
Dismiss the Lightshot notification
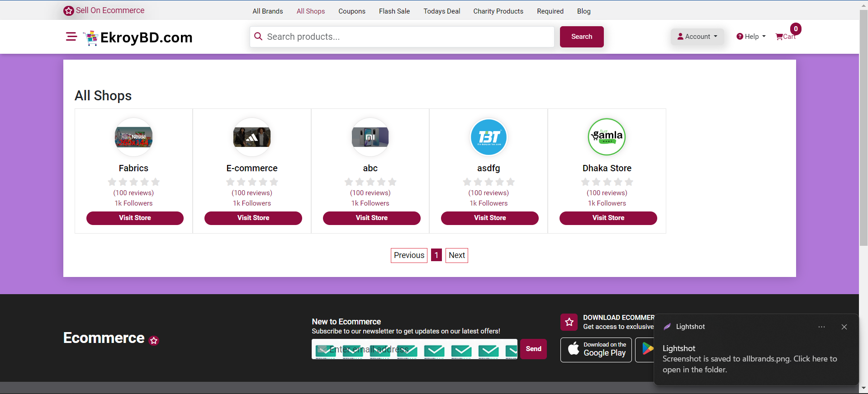(x=844, y=327)
